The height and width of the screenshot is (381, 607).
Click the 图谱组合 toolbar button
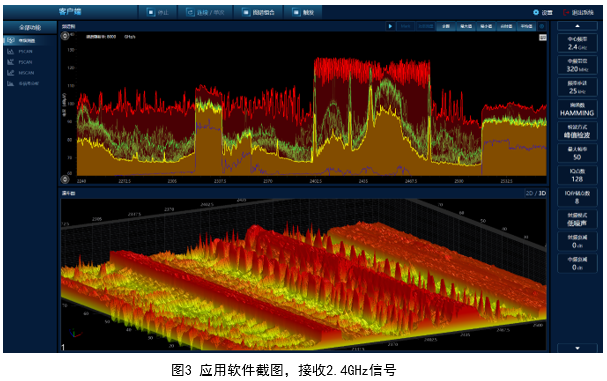(x=258, y=12)
